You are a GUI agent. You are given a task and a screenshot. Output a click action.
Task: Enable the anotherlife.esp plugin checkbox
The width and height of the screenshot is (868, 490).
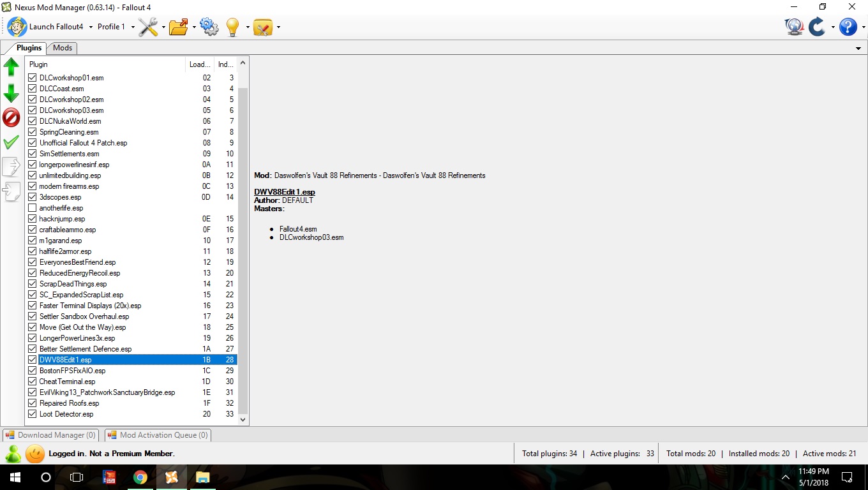(x=33, y=208)
